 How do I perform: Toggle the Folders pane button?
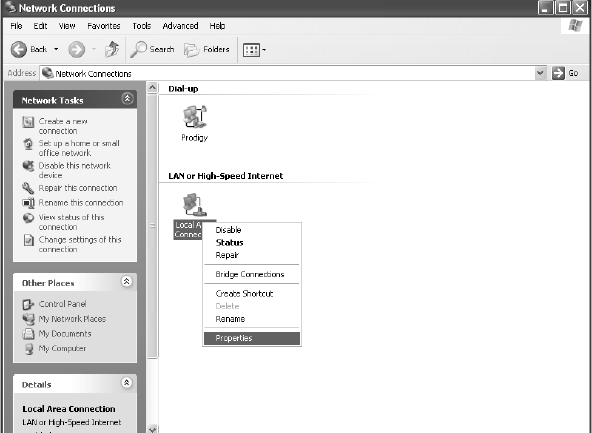207,49
